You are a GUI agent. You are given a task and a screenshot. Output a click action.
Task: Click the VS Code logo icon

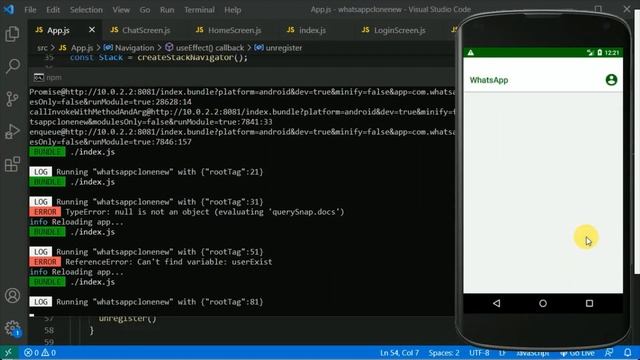(9, 9)
